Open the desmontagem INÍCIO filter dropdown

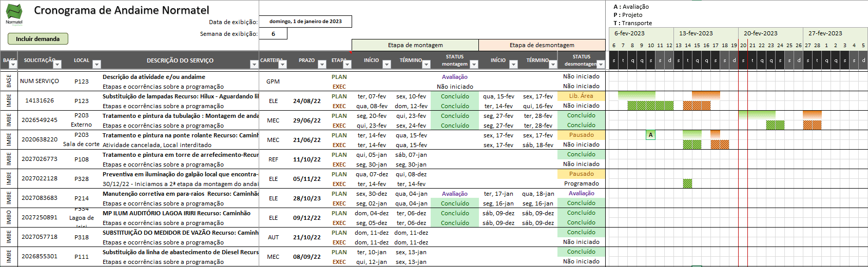coord(513,64)
